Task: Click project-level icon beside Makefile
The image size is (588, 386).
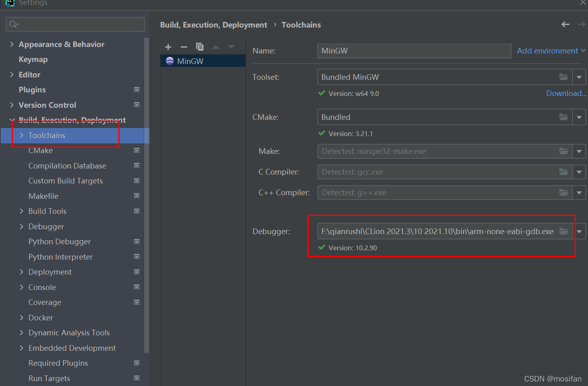Action: tap(137, 196)
